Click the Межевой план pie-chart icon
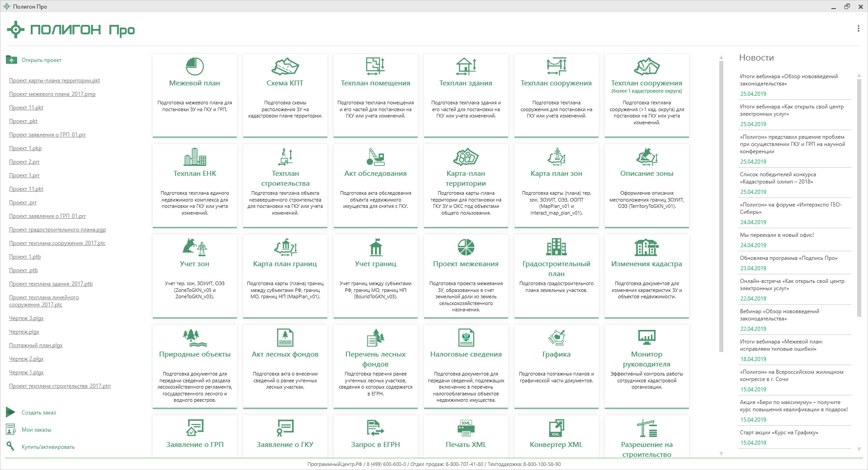This screenshot has height=470, width=868. coord(195,66)
